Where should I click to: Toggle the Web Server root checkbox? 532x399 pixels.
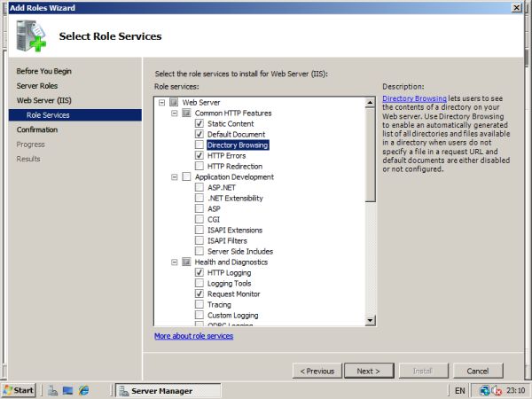click(x=174, y=102)
